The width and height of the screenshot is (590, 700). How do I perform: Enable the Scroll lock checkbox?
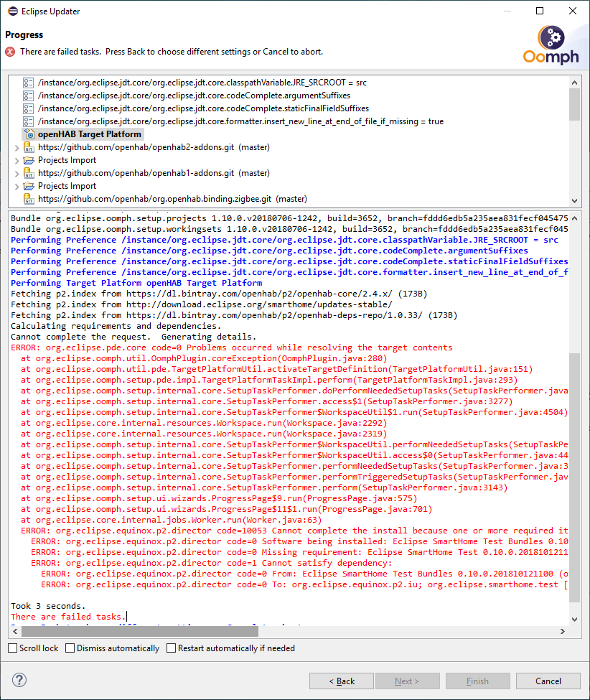click(13, 648)
